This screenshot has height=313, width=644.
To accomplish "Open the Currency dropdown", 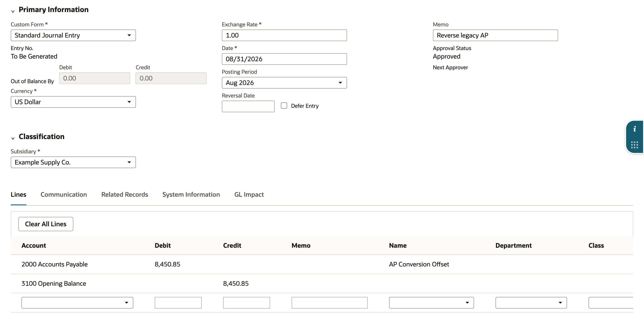I will (x=73, y=102).
